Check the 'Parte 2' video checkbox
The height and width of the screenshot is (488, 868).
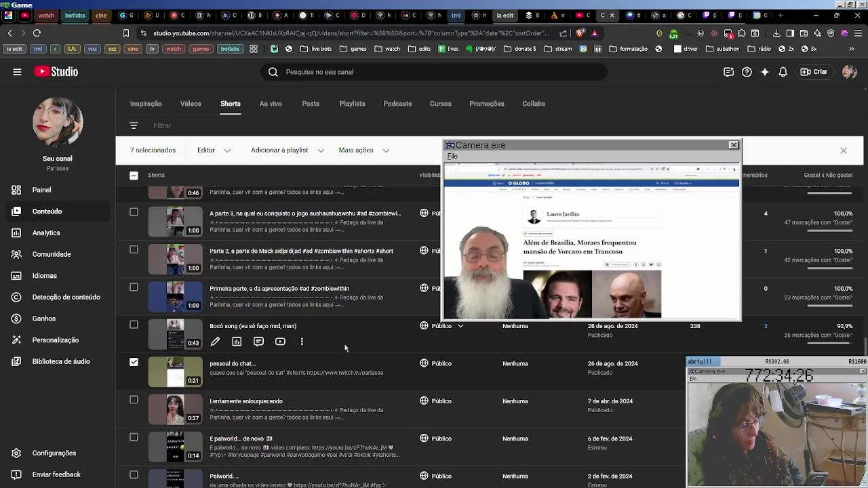(134, 249)
